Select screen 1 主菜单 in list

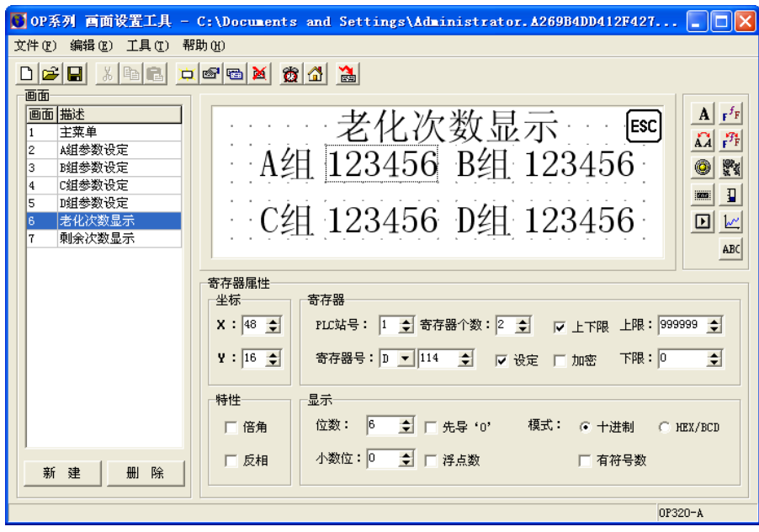click(104, 132)
